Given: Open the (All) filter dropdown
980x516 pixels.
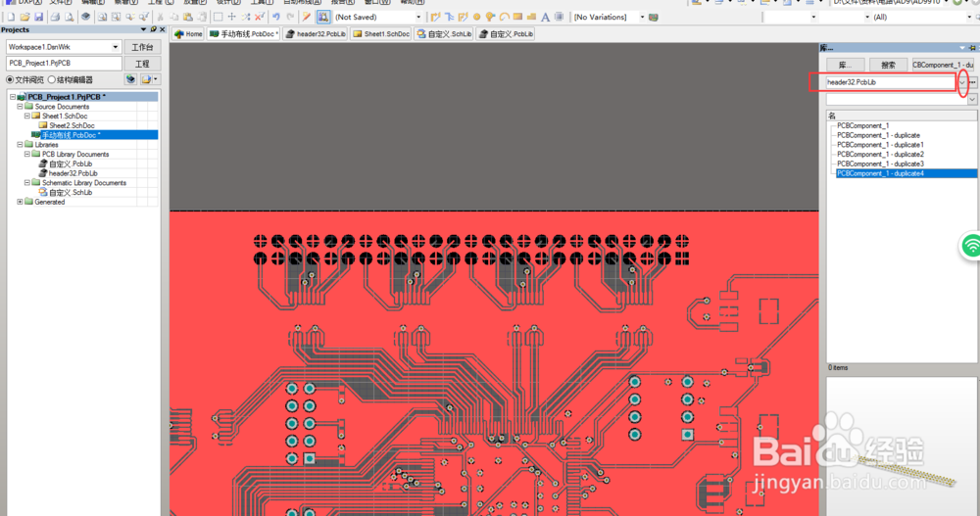Looking at the screenshot, I should pos(969,17).
